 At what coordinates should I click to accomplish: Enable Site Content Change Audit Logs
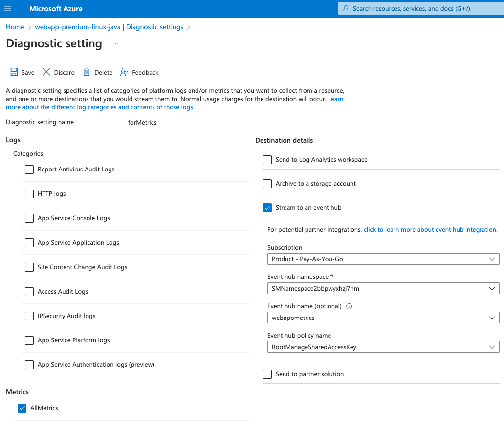[29, 267]
